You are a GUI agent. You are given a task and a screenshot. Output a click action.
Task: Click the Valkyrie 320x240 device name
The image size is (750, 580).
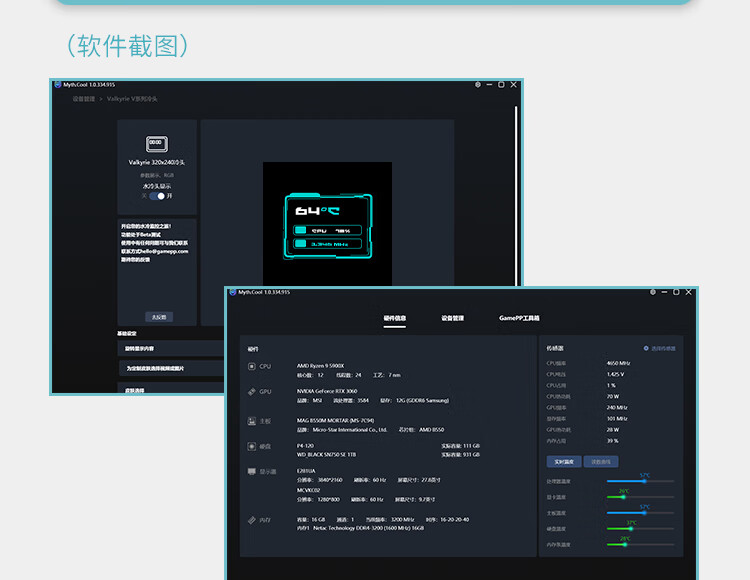(157, 163)
